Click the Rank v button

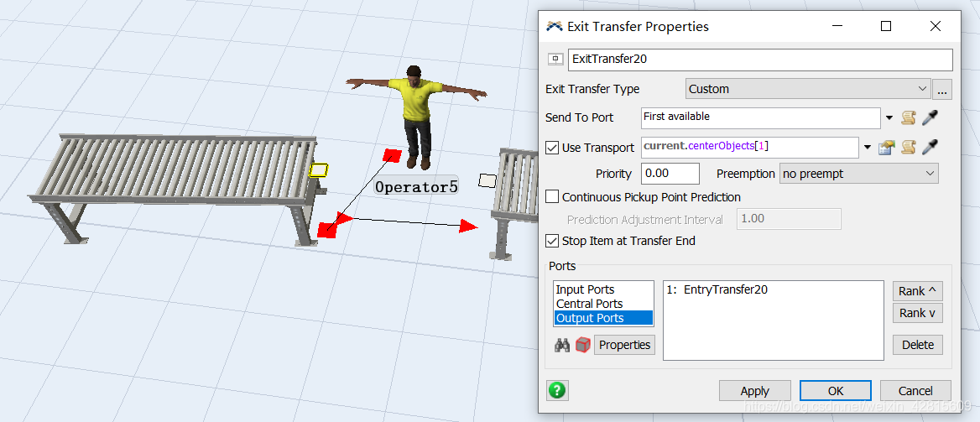(918, 313)
